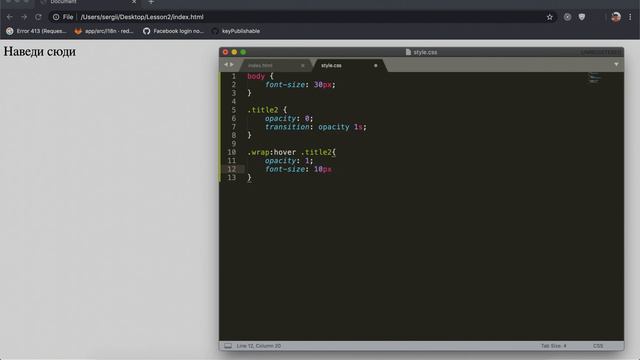The height and width of the screenshot is (360, 640).
Task: Close the Sublime Text window
Action: [x=225, y=52]
